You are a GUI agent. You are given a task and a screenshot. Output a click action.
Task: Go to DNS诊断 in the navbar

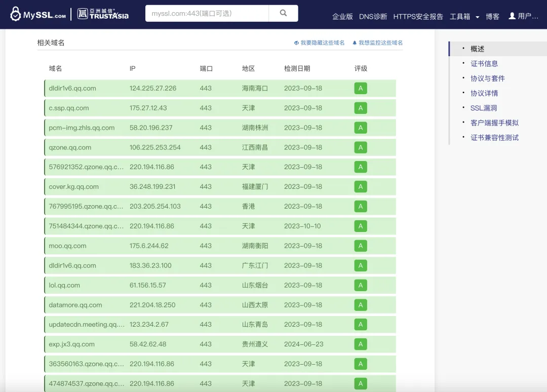coord(373,16)
